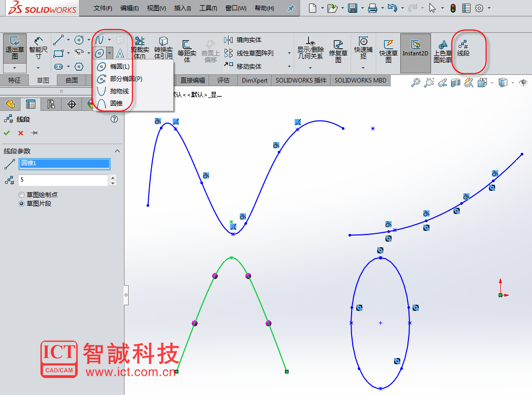This screenshot has width=532, height=395.
Task: Click the Rebuild traffic light icon
Action: pyautogui.click(x=453, y=8)
